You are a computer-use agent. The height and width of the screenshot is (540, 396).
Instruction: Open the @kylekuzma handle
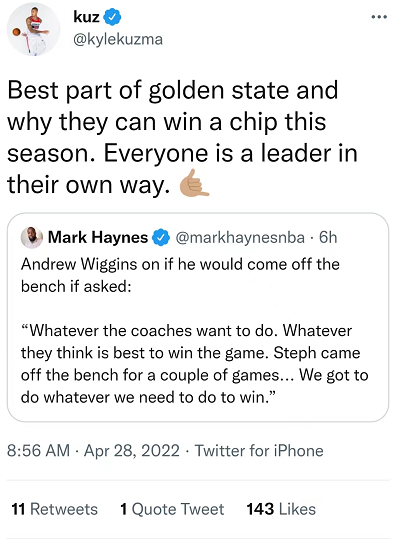click(118, 39)
